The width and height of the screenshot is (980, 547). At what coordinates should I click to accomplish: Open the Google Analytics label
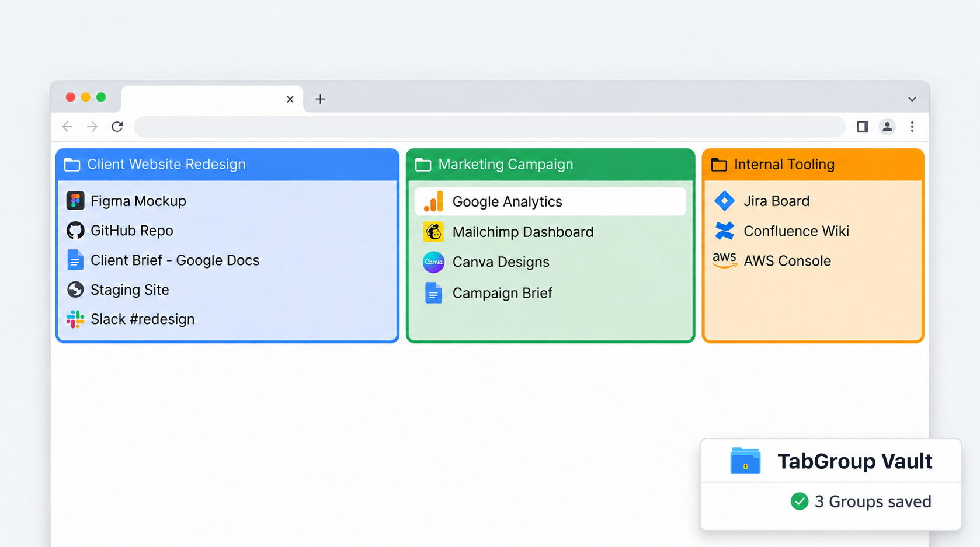[x=508, y=201]
